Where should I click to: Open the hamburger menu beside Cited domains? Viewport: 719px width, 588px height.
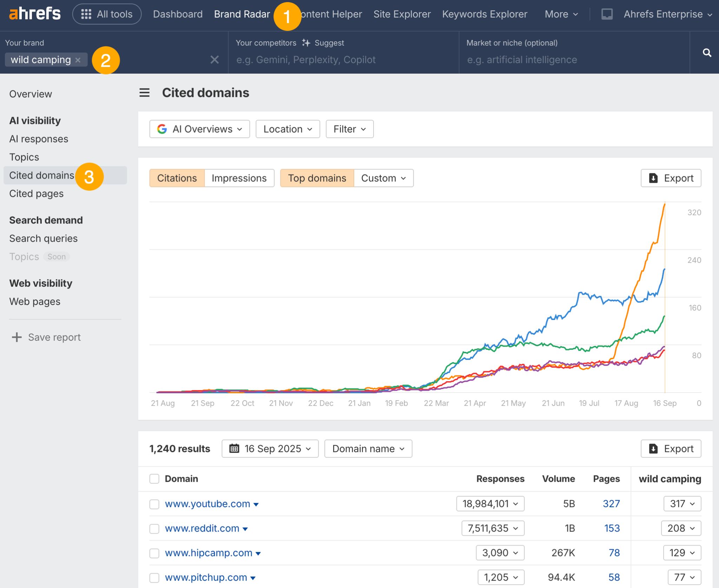pos(144,93)
